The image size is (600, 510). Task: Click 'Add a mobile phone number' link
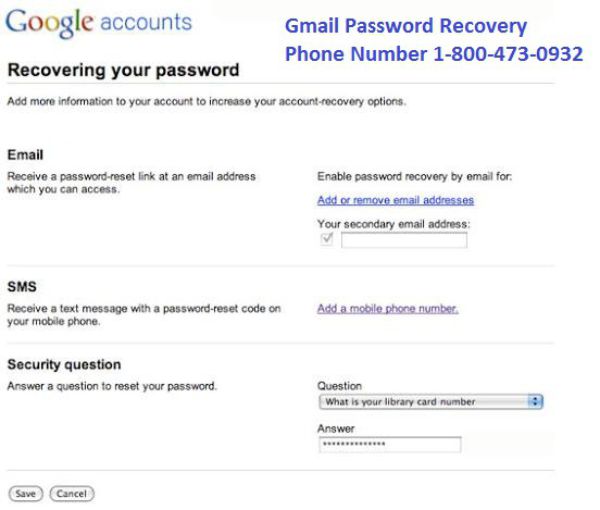tap(387, 309)
